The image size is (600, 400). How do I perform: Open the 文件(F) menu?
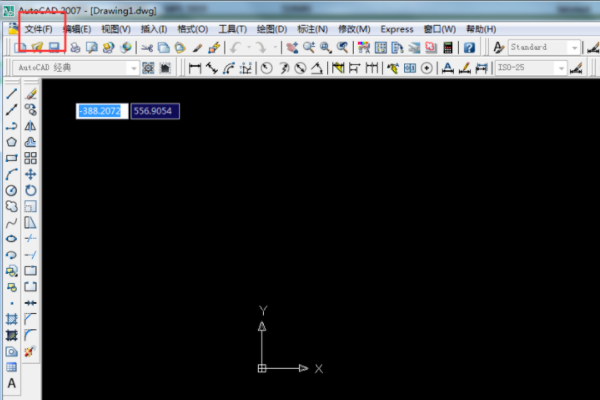tap(39, 29)
